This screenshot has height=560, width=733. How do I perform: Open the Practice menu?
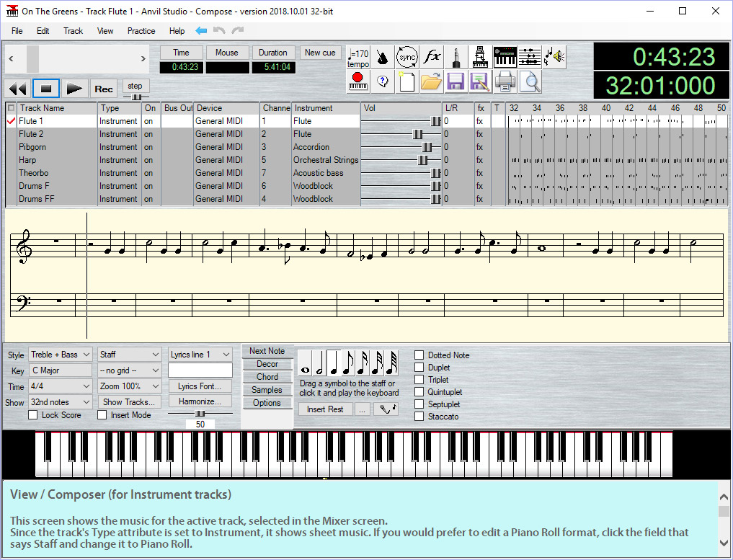click(141, 31)
